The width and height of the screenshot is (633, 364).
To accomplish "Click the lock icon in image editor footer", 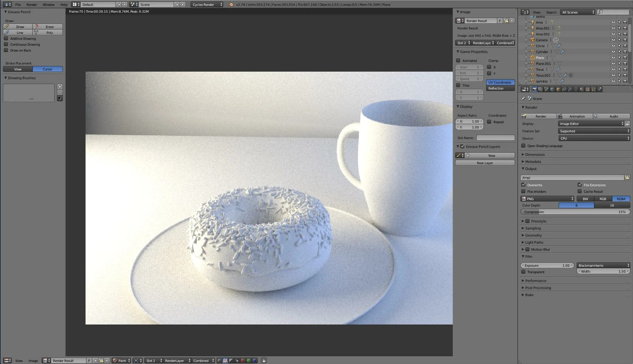I will (264, 360).
